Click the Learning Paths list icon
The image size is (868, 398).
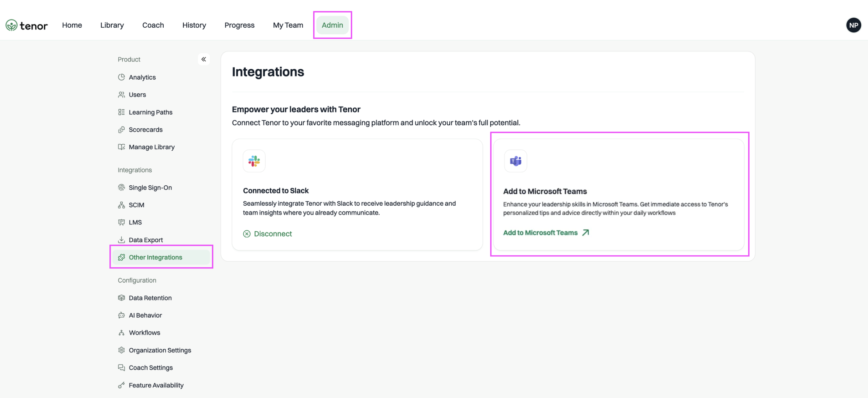pyautogui.click(x=121, y=112)
